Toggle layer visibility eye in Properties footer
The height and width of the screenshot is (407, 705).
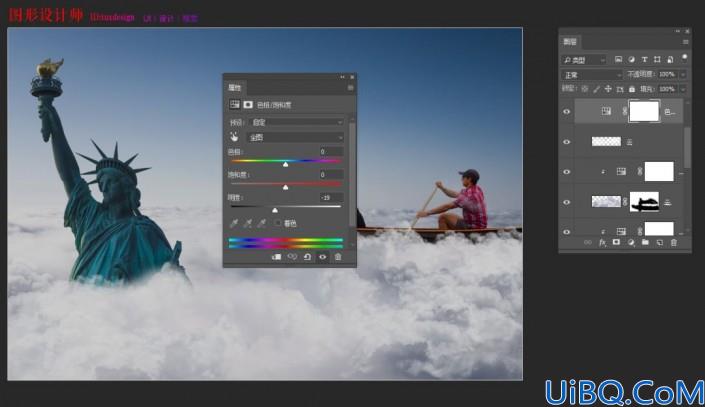tap(322, 257)
